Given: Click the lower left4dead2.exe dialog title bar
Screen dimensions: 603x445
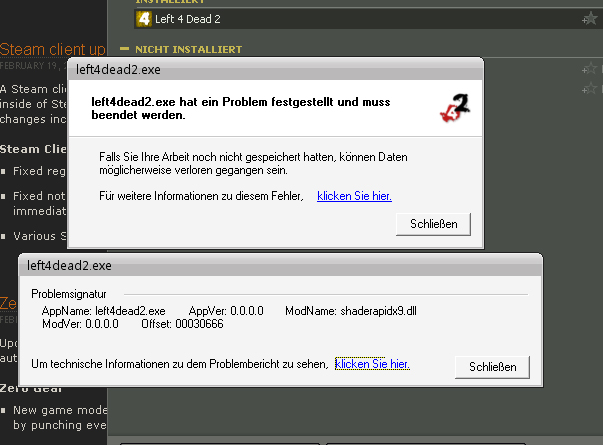Looking at the screenshot, I should point(280,265).
